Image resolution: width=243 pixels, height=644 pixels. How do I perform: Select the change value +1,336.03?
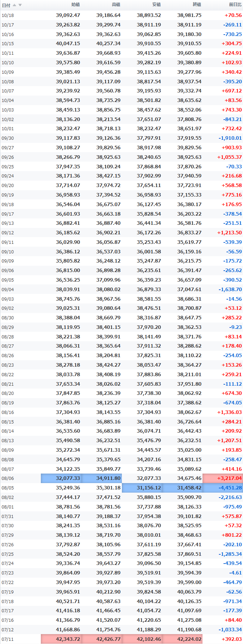(x=230, y=412)
